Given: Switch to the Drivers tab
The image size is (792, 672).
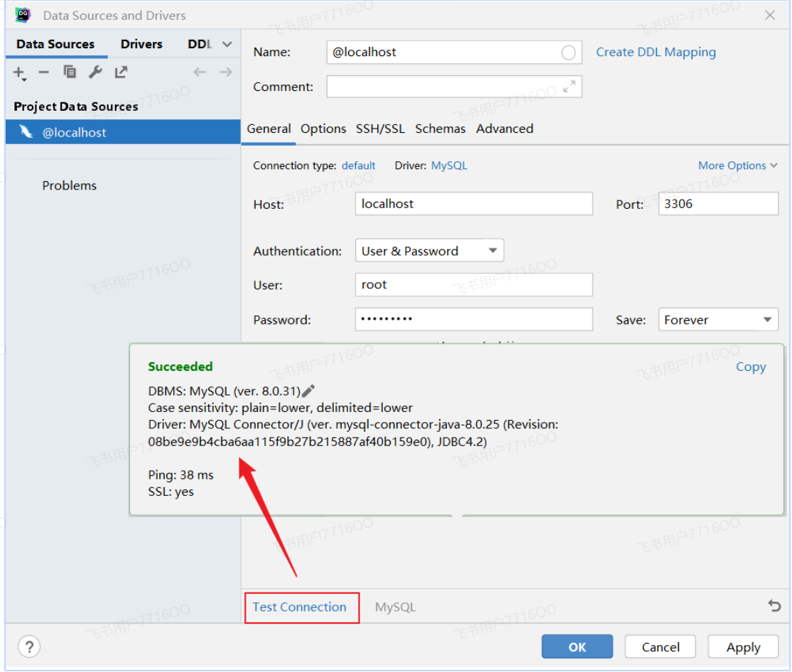Looking at the screenshot, I should tap(141, 44).
